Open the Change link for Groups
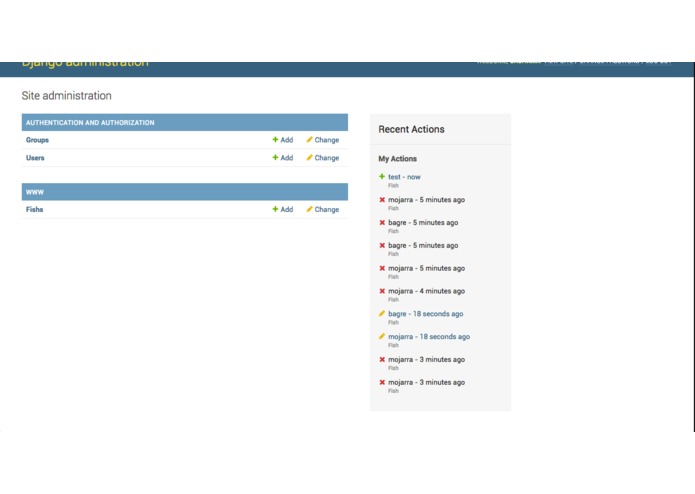The image size is (695, 494). [323, 140]
